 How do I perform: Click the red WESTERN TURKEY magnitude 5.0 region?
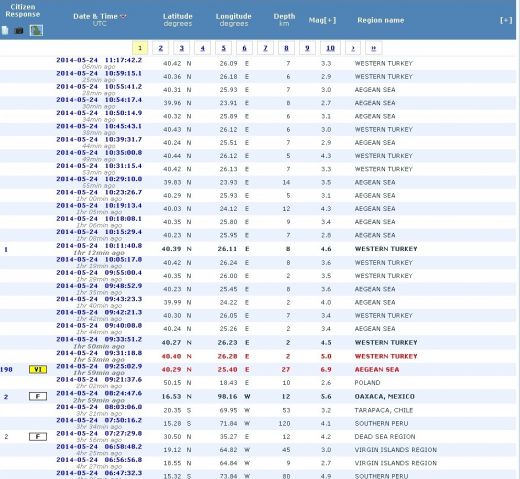pos(386,356)
